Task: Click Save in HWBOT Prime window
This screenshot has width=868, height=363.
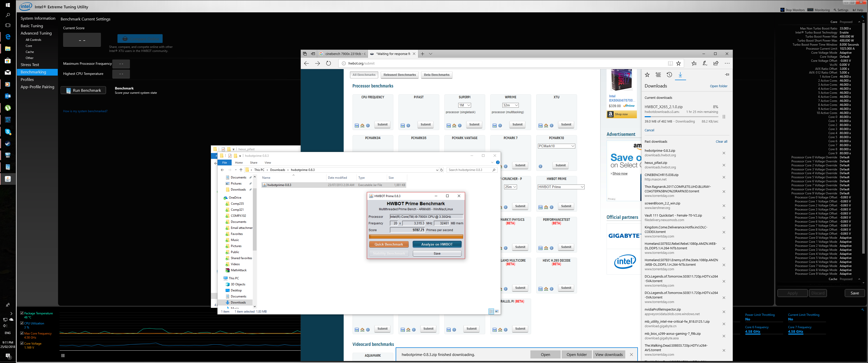Action: point(437,254)
